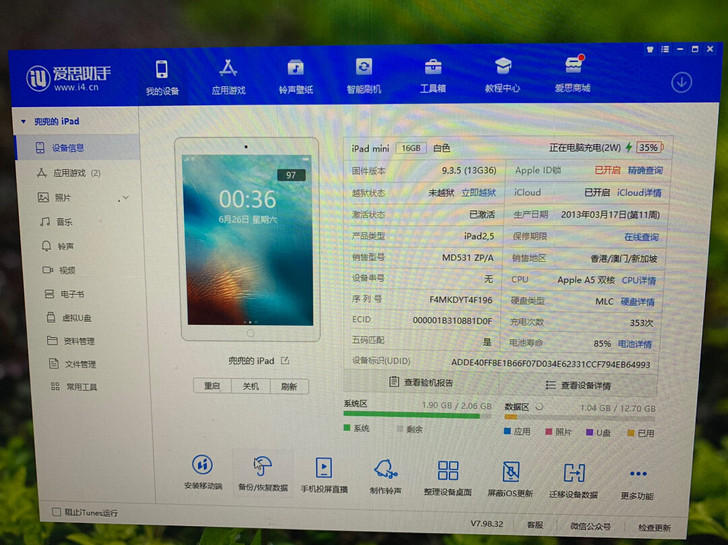728x545 pixels.
Task: Open 备份/恢复数据 shortcut
Action: pos(263,474)
